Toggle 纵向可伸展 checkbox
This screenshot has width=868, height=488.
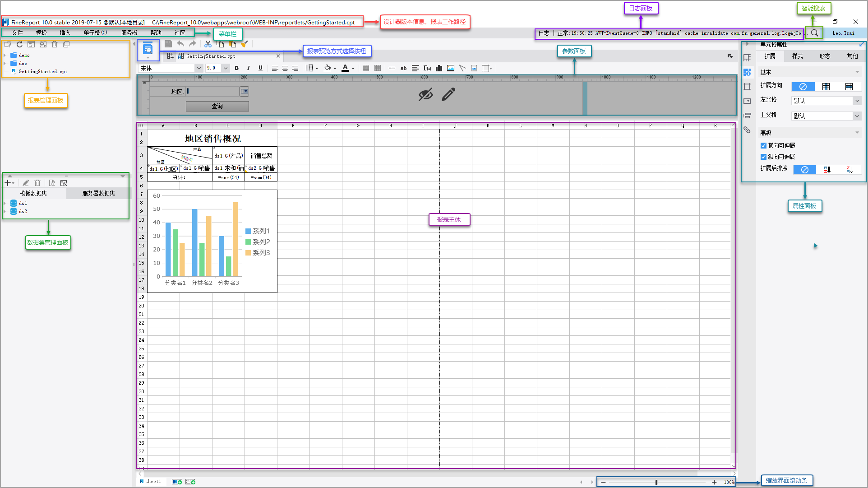tap(763, 157)
